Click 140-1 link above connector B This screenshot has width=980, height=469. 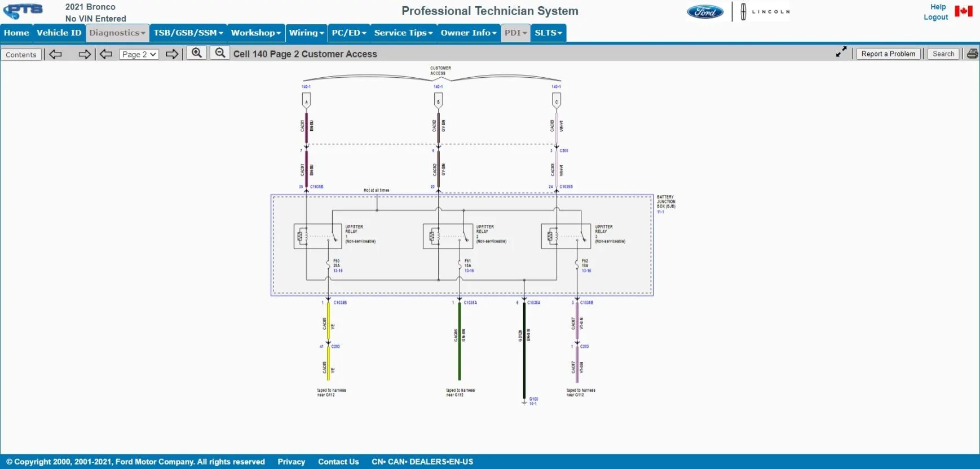pos(438,87)
